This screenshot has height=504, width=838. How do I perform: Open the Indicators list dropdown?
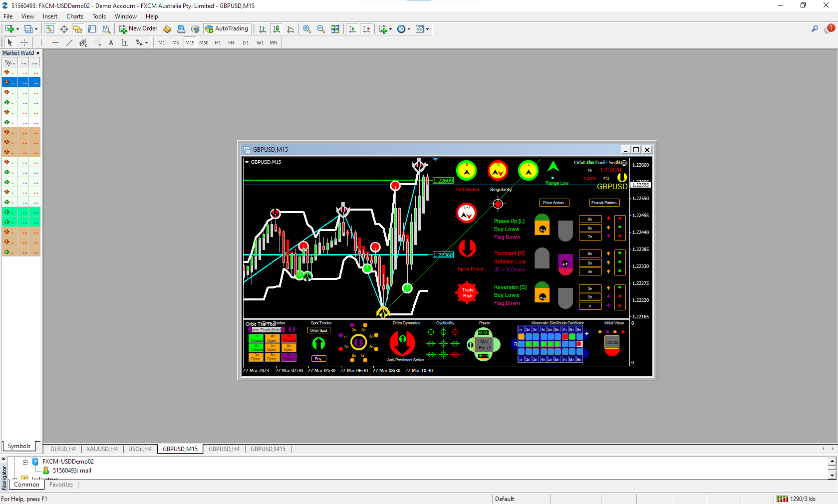pos(391,29)
